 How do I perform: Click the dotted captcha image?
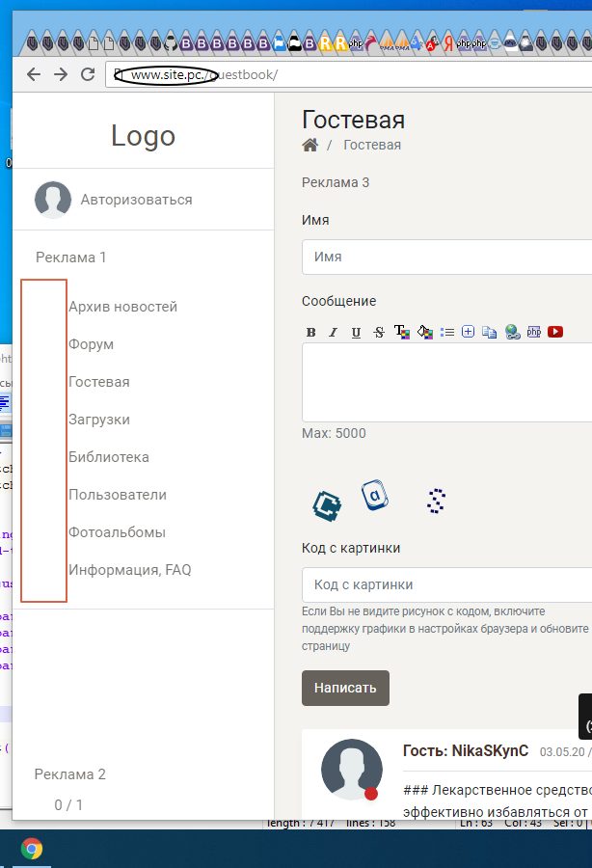tap(437, 501)
